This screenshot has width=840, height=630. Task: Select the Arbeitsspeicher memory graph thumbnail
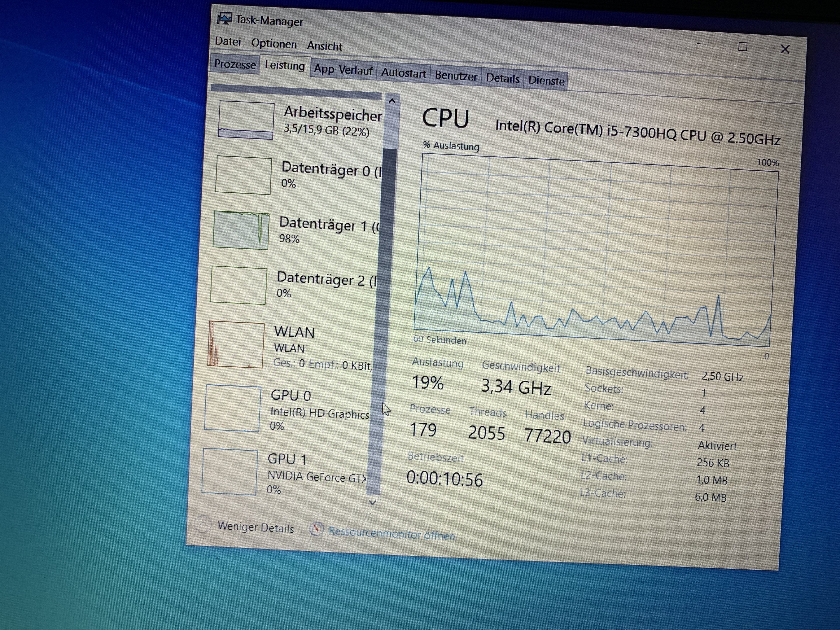click(246, 120)
